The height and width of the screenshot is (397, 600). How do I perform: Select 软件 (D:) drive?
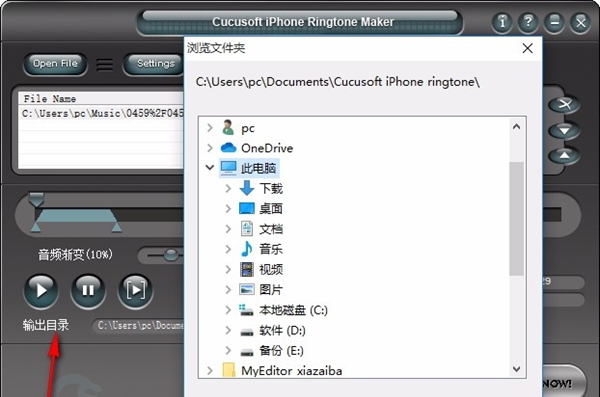[272, 330]
